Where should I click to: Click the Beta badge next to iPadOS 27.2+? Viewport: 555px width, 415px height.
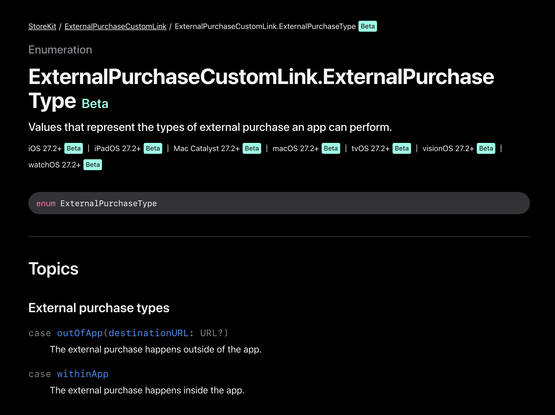pos(153,148)
